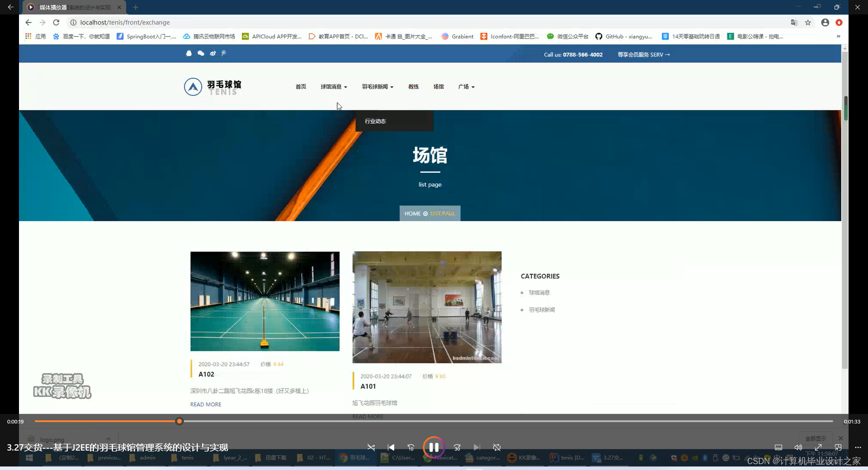Click the translate page icon

794,22
